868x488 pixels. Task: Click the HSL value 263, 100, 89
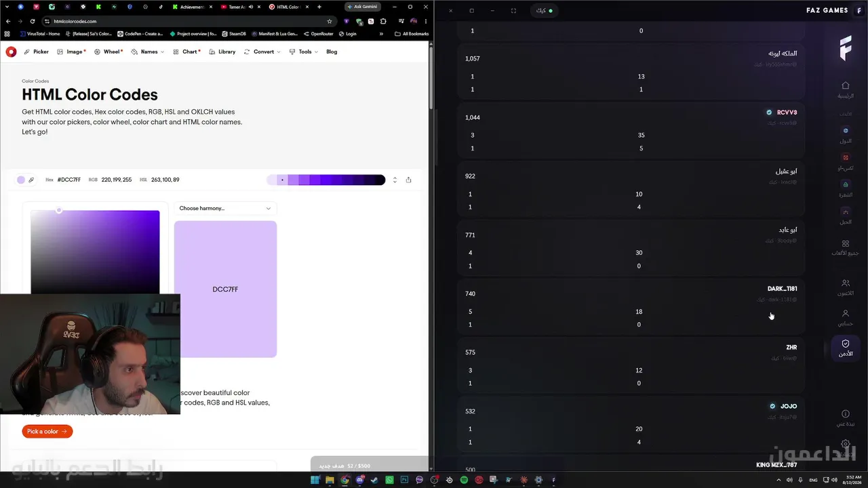point(165,180)
